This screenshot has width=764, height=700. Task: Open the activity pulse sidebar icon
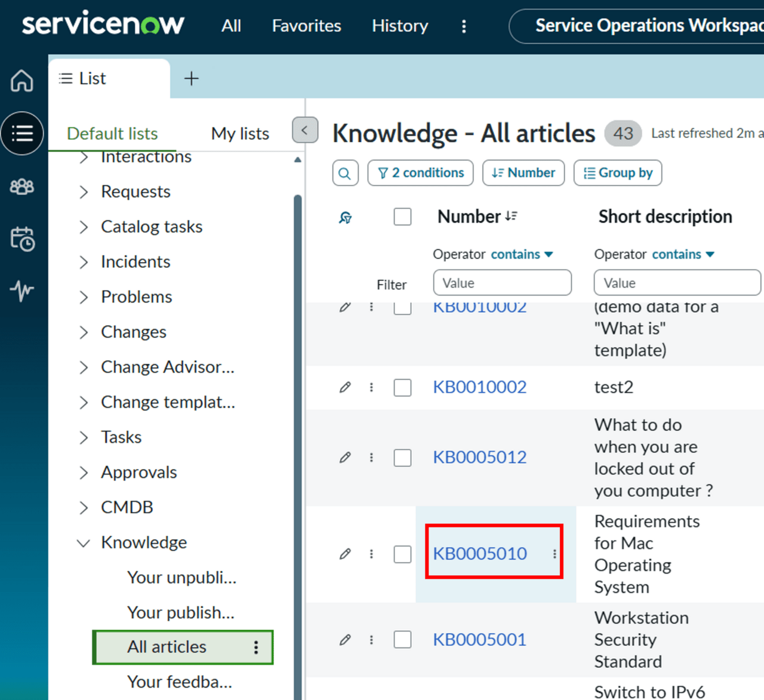click(22, 291)
